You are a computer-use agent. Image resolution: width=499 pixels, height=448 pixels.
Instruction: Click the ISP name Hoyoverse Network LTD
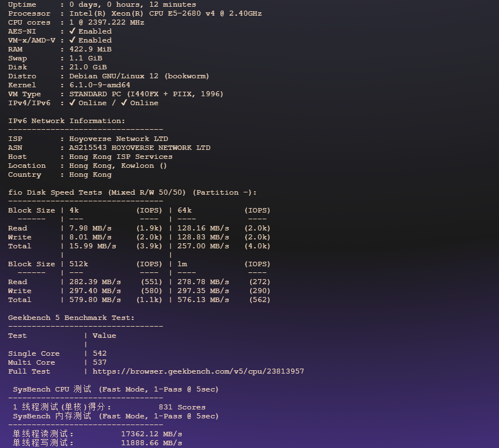point(118,139)
